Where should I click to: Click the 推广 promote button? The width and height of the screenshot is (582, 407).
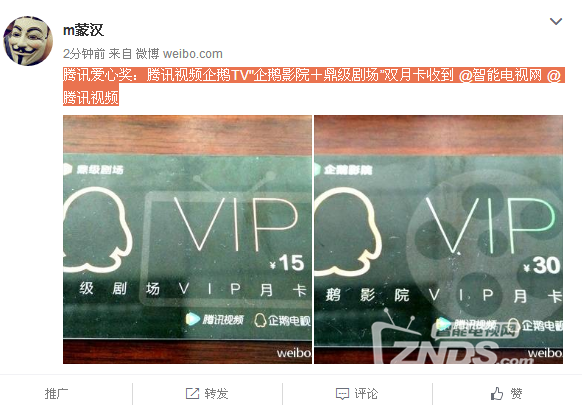pos(56,393)
